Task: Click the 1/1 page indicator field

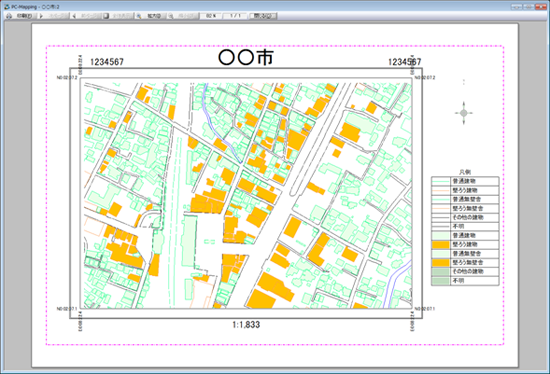Action: click(235, 16)
